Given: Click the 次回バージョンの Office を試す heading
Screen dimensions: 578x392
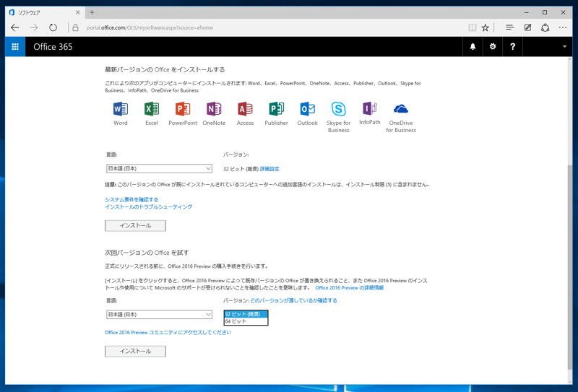Looking at the screenshot, I should click(147, 253).
